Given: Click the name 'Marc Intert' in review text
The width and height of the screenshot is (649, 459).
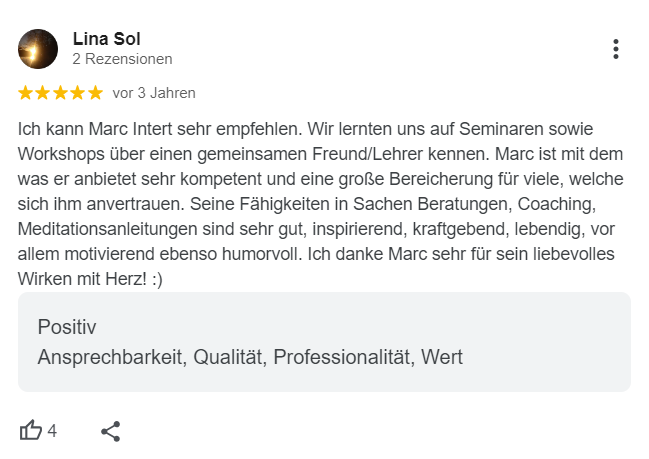Looking at the screenshot, I should [130, 129].
